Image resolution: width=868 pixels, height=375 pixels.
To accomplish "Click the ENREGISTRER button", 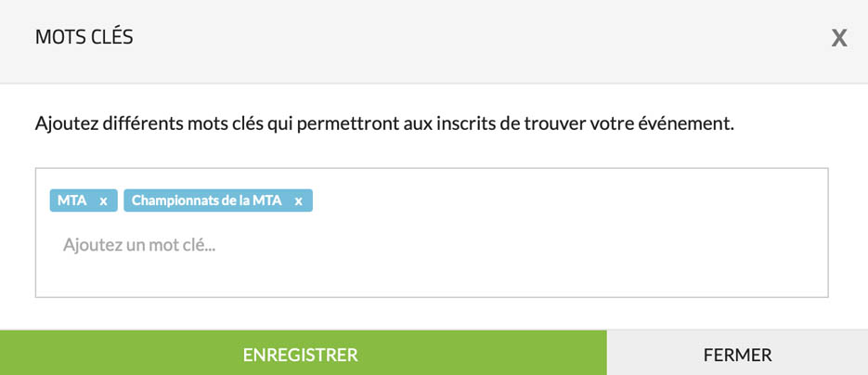I will [x=301, y=355].
